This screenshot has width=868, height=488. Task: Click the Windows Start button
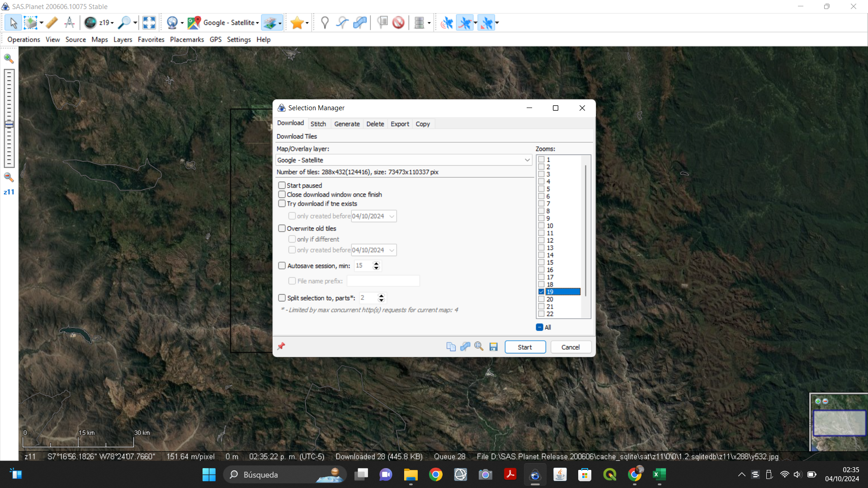209,474
